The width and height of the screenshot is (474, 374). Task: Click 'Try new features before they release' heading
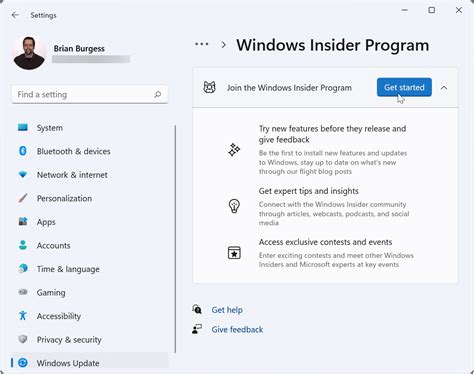(332, 134)
